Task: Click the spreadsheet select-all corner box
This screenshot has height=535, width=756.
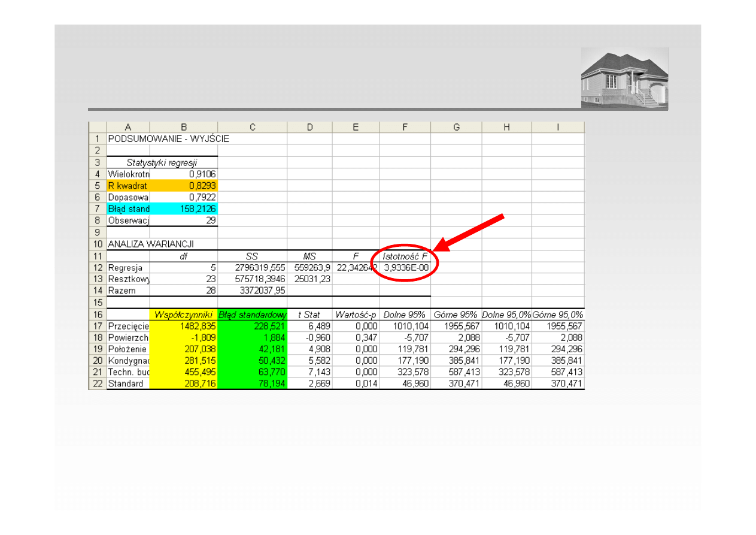Action: pyautogui.click(x=97, y=127)
